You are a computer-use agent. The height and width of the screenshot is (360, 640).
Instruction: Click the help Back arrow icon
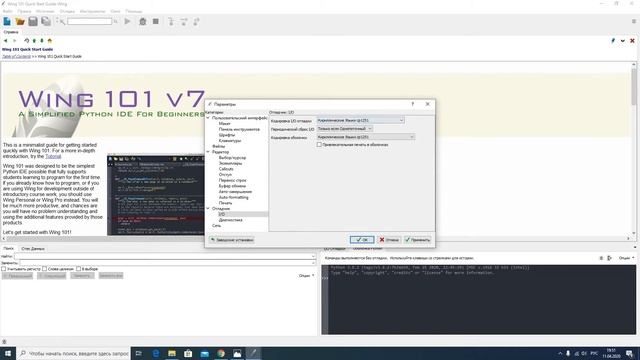click(5, 41)
